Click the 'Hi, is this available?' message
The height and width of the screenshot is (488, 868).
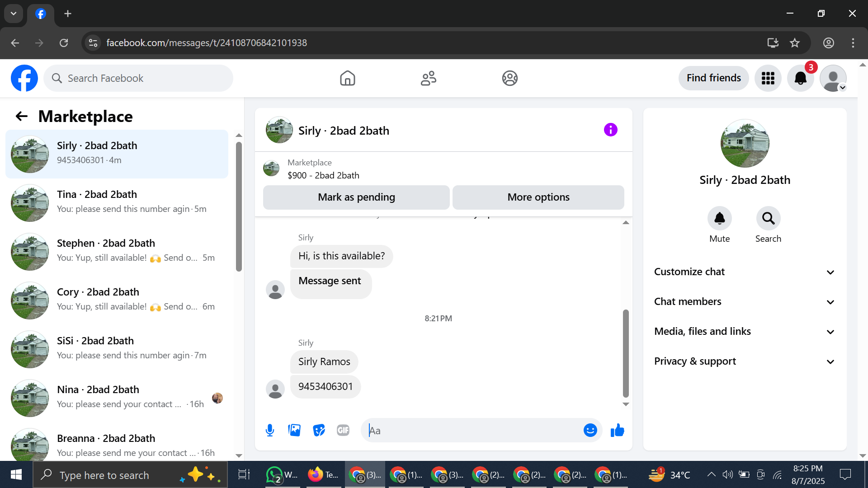pyautogui.click(x=342, y=256)
